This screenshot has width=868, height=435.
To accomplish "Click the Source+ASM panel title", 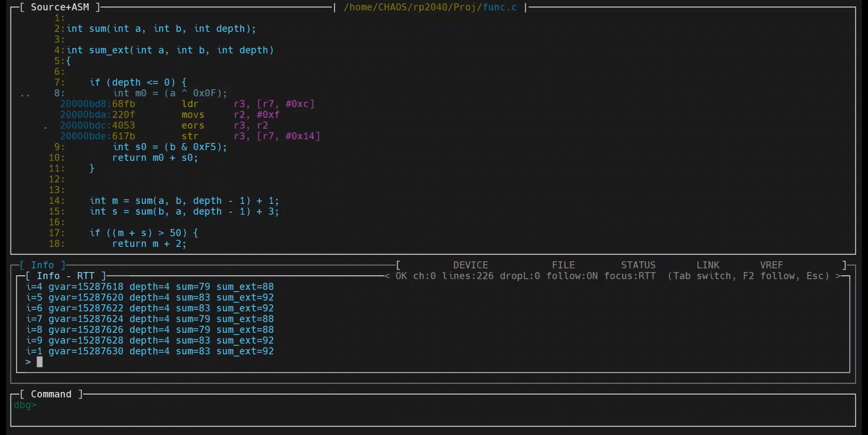I will coord(59,7).
